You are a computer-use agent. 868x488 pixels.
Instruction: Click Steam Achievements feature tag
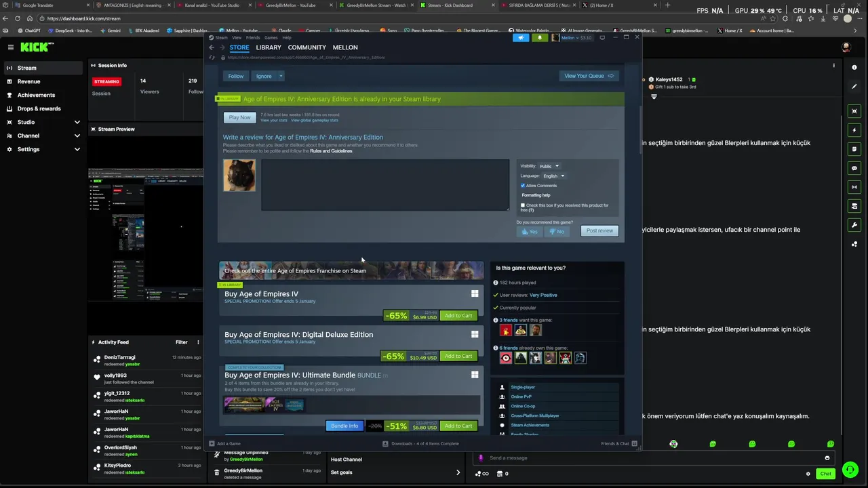point(530,425)
